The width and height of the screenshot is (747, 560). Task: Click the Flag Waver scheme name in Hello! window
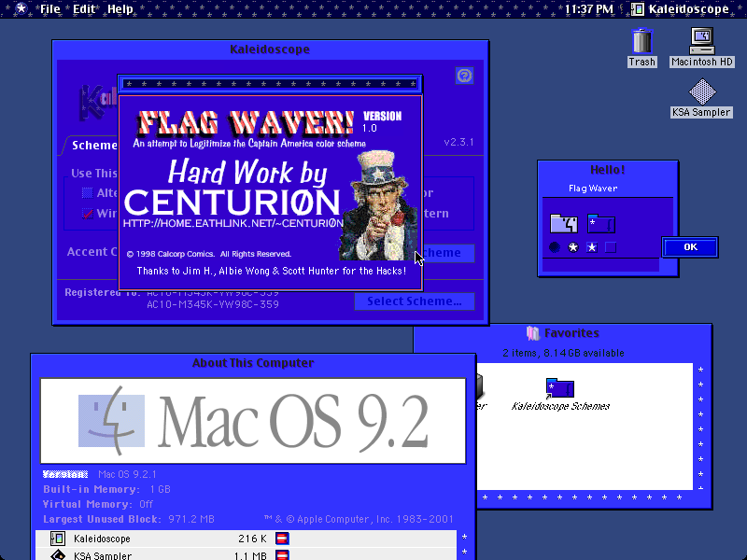pos(593,189)
